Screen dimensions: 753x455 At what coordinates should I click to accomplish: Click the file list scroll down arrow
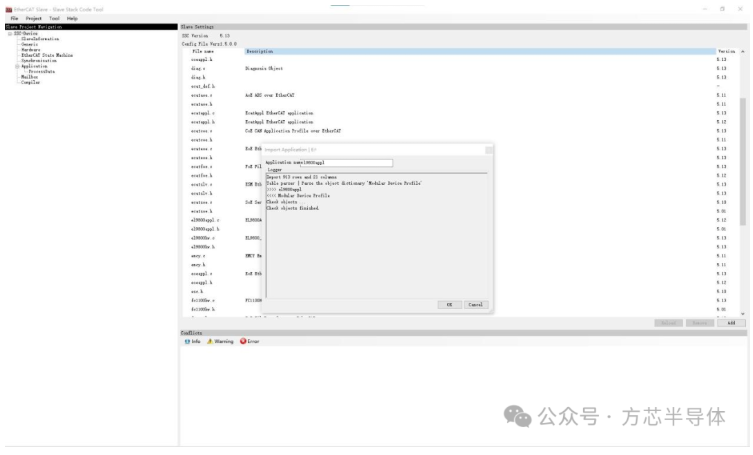click(743, 314)
